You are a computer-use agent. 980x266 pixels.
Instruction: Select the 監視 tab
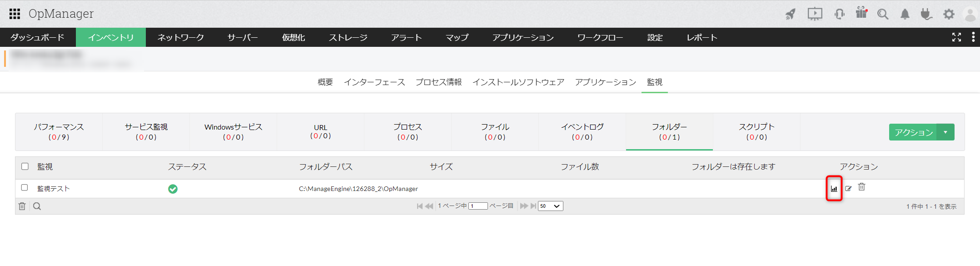pyautogui.click(x=655, y=82)
